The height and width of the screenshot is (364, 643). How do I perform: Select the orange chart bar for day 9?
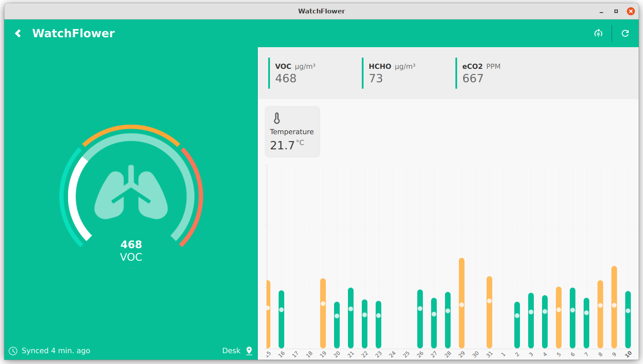[x=614, y=307]
